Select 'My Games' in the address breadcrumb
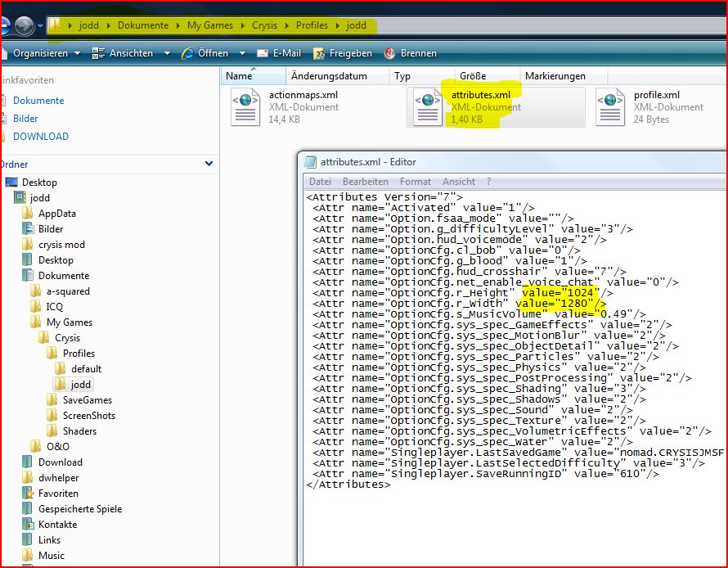The width and height of the screenshot is (728, 568). pyautogui.click(x=210, y=25)
